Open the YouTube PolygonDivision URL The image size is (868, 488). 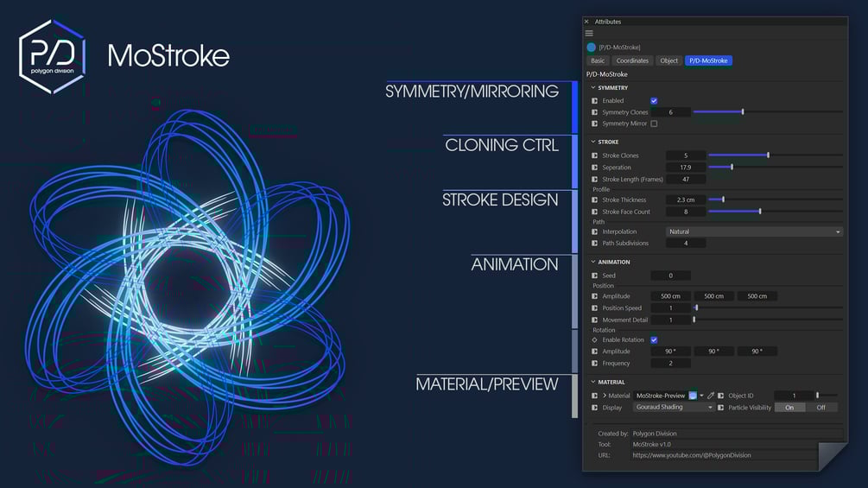coord(692,455)
